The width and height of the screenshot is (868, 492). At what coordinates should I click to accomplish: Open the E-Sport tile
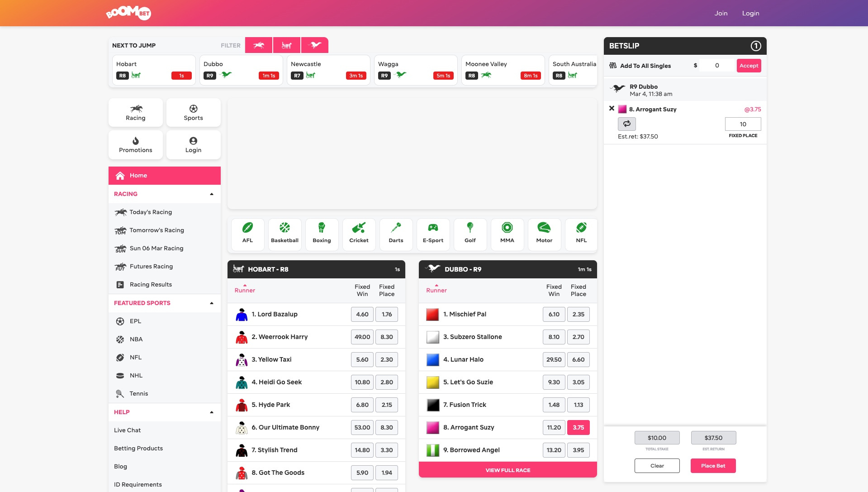click(433, 234)
